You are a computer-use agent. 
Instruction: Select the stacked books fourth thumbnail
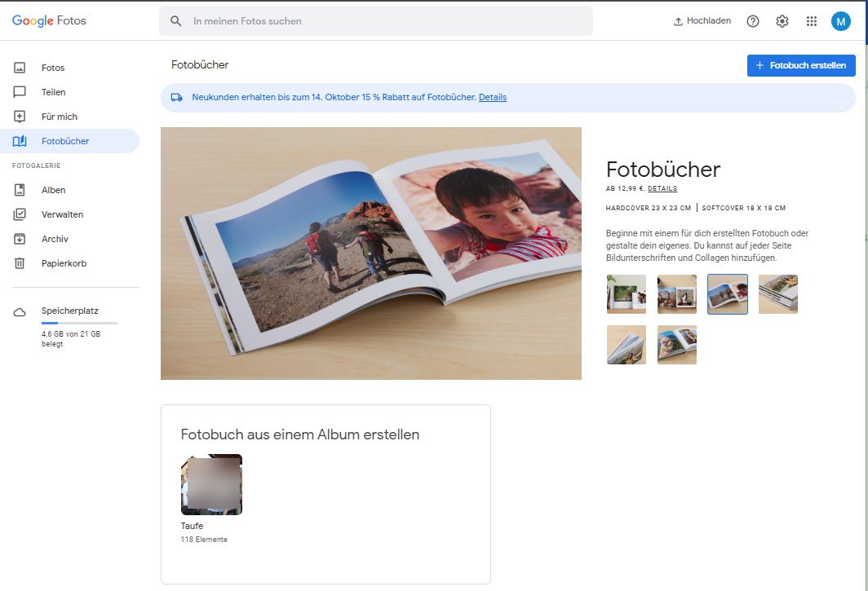click(x=778, y=293)
